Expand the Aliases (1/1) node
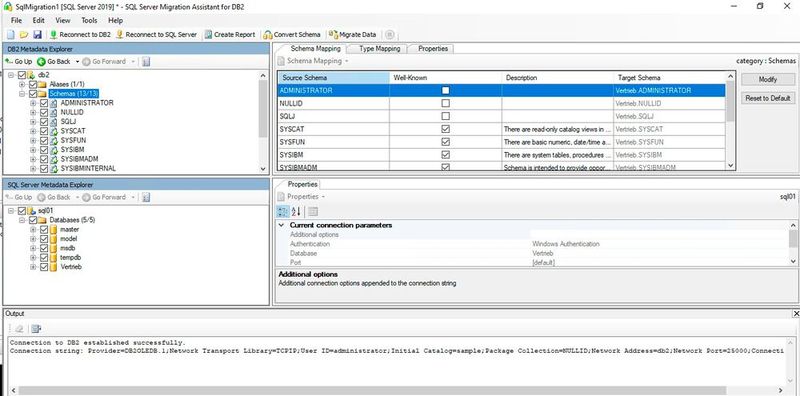 point(22,84)
